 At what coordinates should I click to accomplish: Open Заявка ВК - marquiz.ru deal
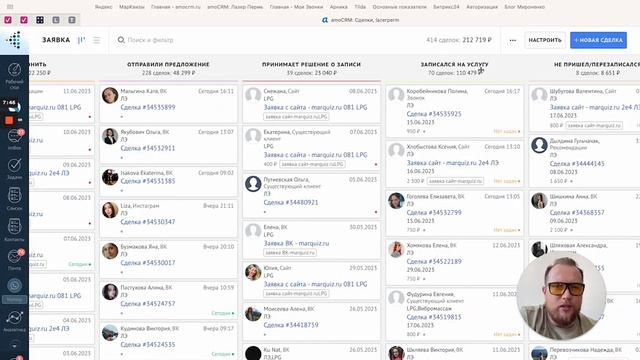(296, 243)
